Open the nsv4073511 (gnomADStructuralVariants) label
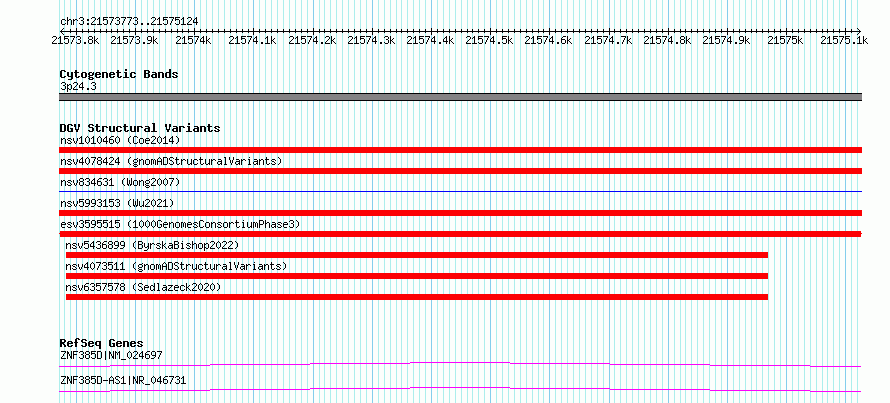890x403 pixels. (x=176, y=266)
